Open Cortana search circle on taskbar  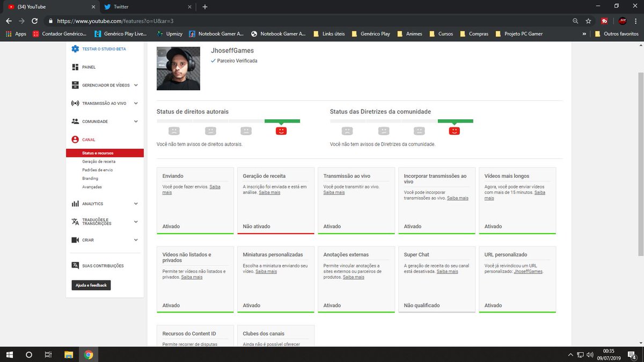pos(29,354)
